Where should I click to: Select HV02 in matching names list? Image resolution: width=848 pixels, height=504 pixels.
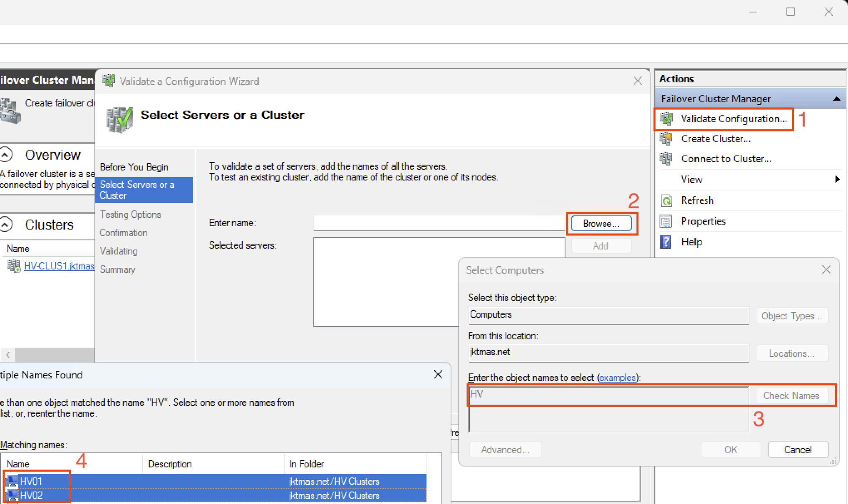click(32, 496)
